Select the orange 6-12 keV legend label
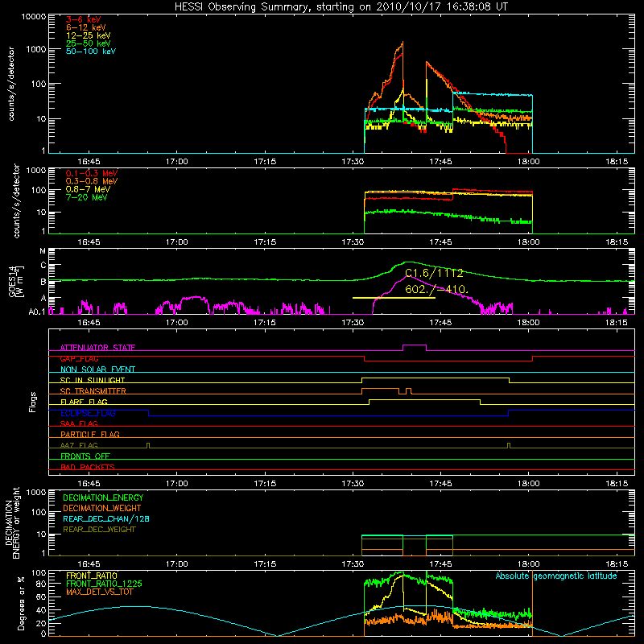644x644 pixels. pos(85,27)
